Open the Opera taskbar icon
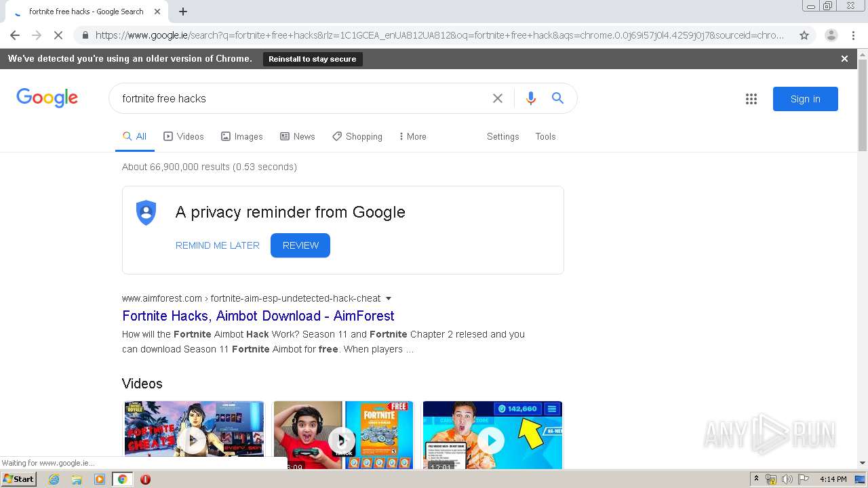 [x=145, y=479]
